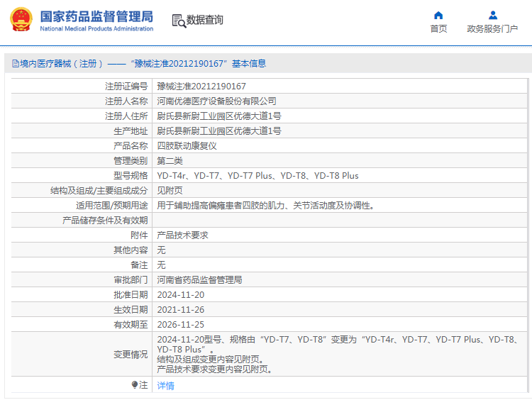Select product name 四肢联动康复仪
The image size is (532, 400).
[x=187, y=146]
